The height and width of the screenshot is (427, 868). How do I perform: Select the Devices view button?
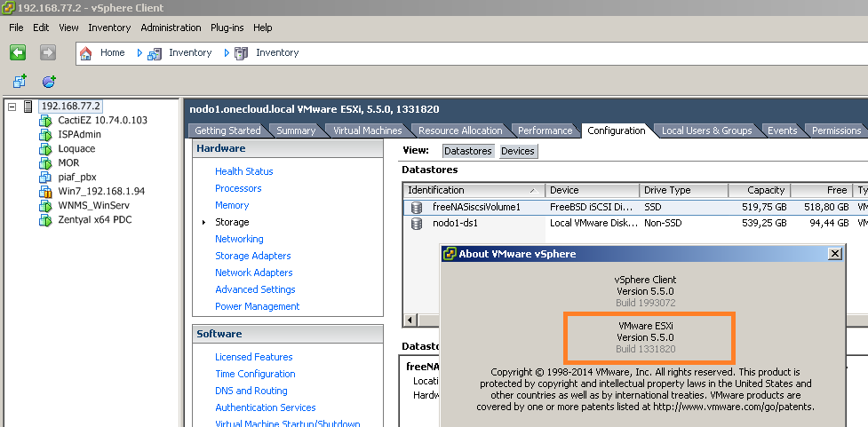tap(518, 151)
